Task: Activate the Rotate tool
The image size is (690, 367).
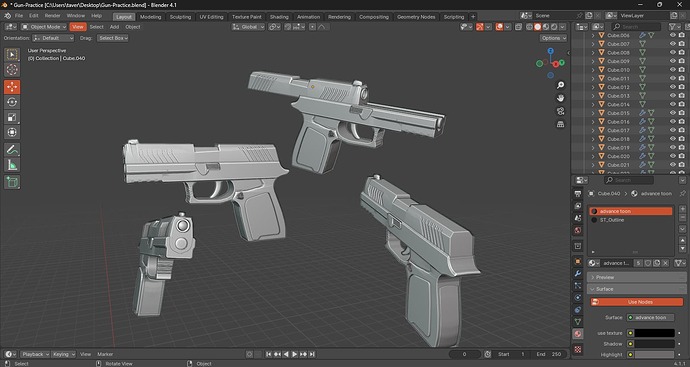Action: (12, 102)
